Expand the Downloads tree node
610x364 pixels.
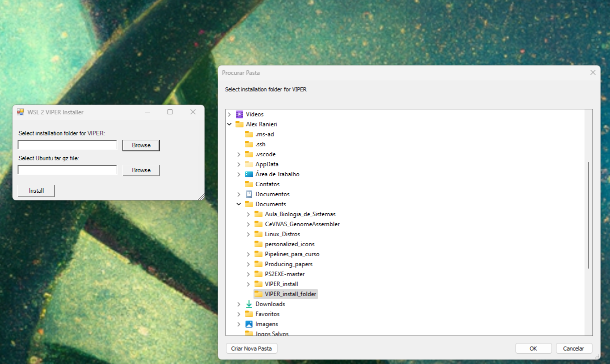(x=239, y=304)
